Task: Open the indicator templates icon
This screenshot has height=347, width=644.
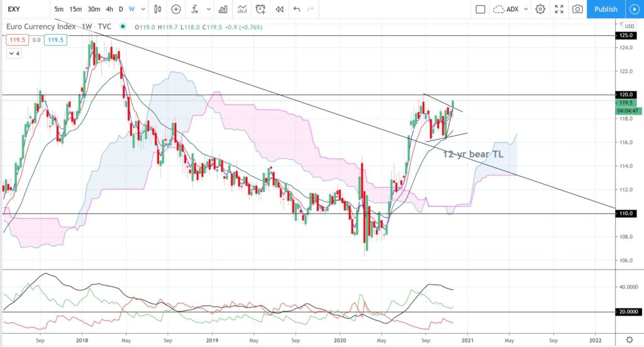Action: pyautogui.click(x=242, y=9)
